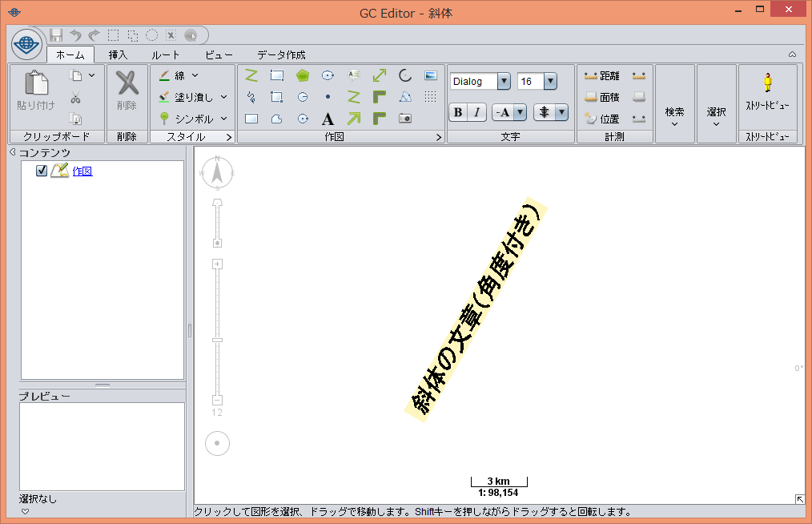
Task: Click the 面積 area measure button
Action: point(601,97)
